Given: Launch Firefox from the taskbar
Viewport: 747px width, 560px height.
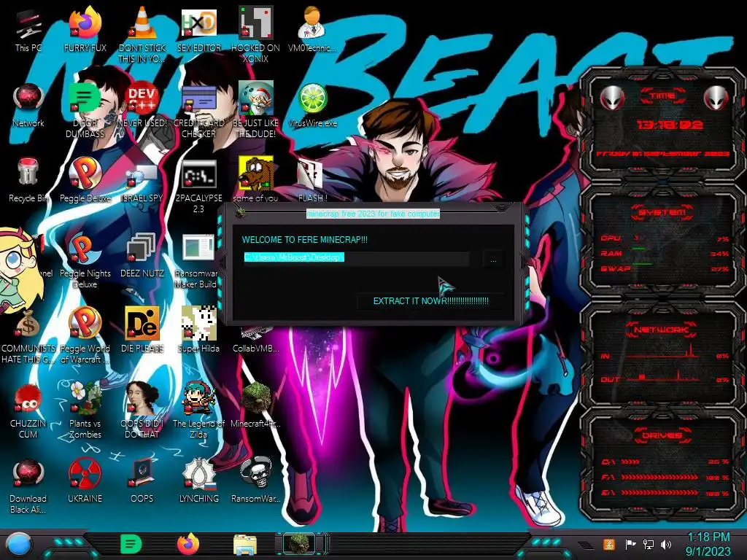Looking at the screenshot, I should tap(188, 544).
